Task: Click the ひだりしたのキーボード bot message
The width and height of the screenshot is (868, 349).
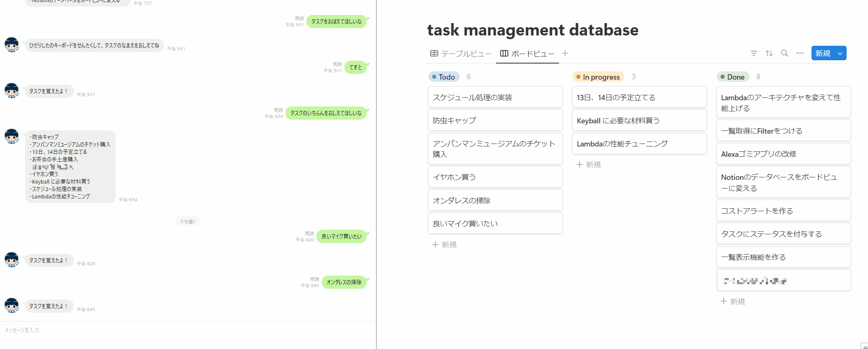Action: click(x=94, y=45)
